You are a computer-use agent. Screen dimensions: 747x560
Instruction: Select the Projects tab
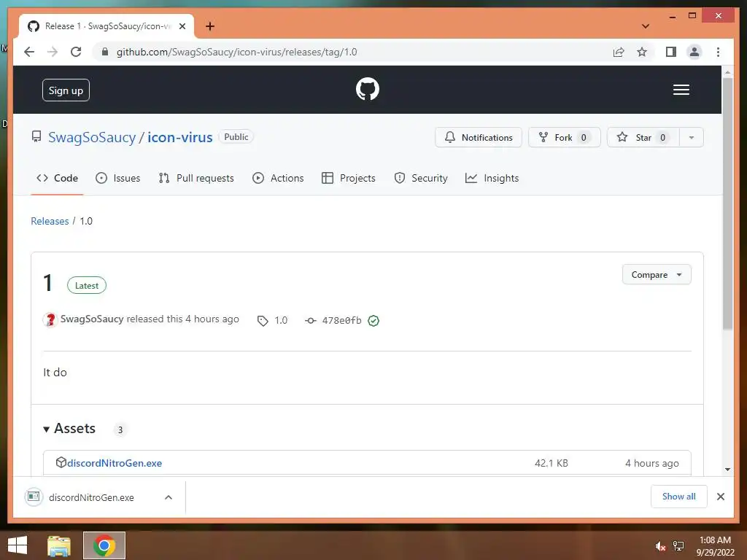click(349, 178)
